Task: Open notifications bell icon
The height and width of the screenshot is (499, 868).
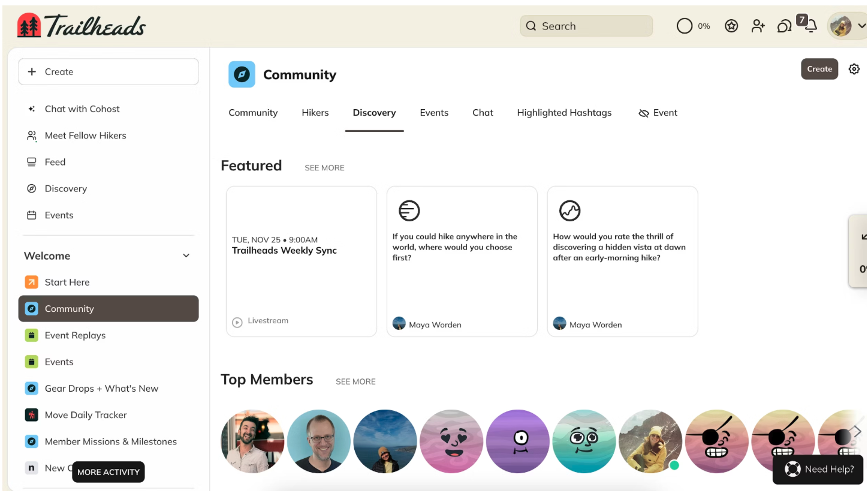Action: (811, 26)
